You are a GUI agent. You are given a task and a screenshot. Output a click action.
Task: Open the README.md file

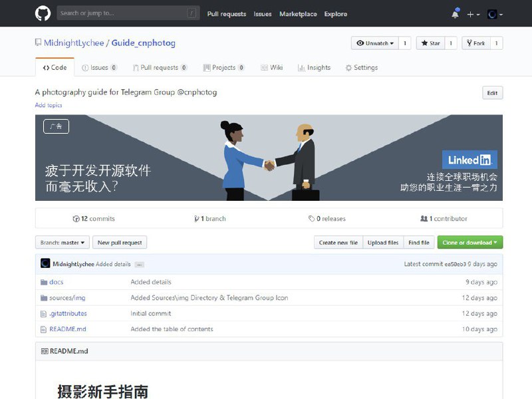[x=68, y=329]
